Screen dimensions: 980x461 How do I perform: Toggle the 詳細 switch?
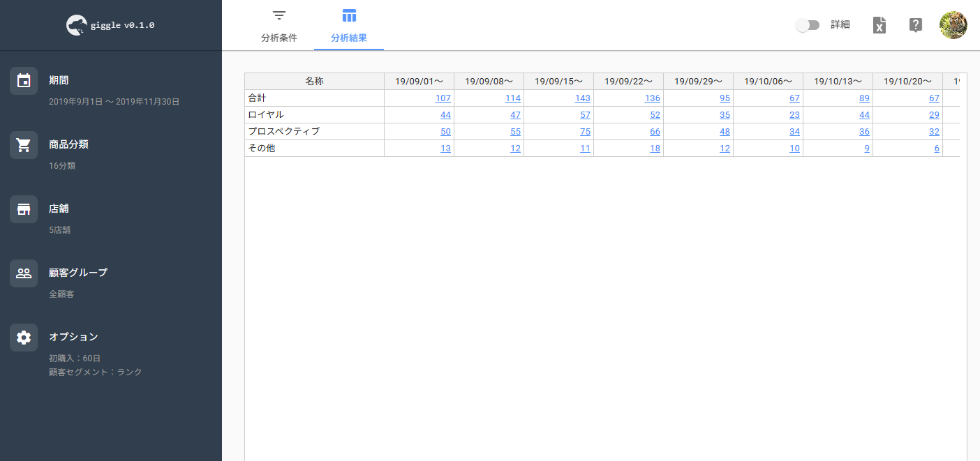pos(808,25)
